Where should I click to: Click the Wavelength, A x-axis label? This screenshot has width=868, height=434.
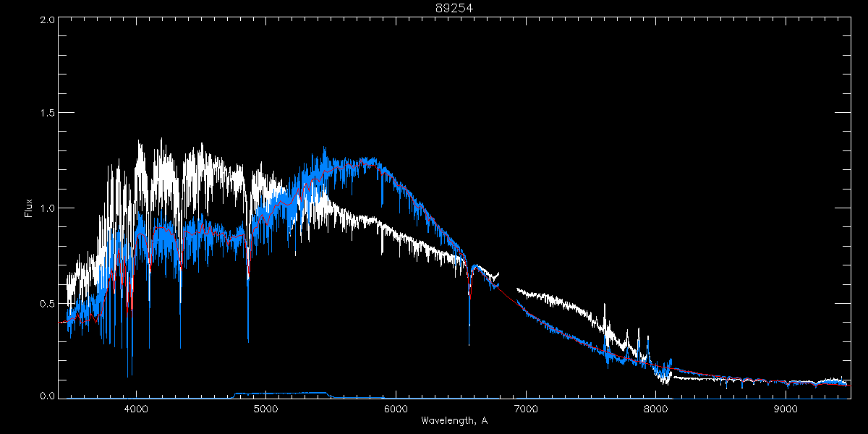coord(454,421)
